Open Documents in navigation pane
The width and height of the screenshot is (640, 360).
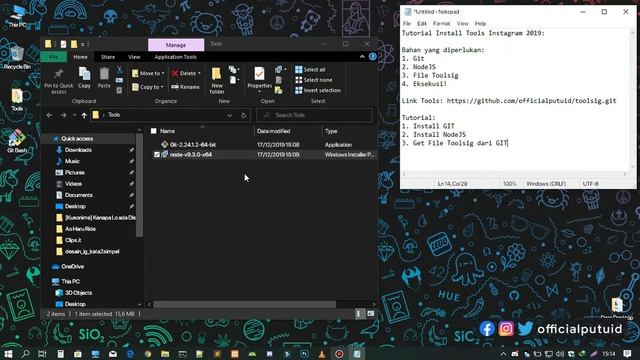pyautogui.click(x=78, y=195)
